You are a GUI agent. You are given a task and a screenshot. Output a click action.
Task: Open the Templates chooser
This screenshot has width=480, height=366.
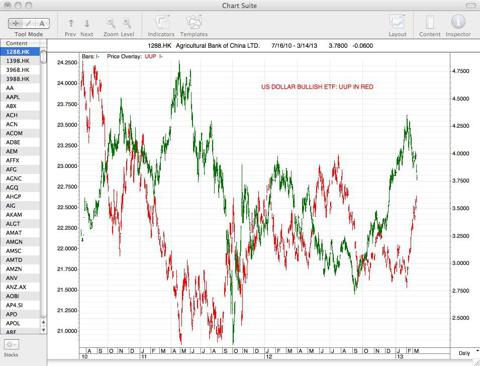(x=194, y=22)
